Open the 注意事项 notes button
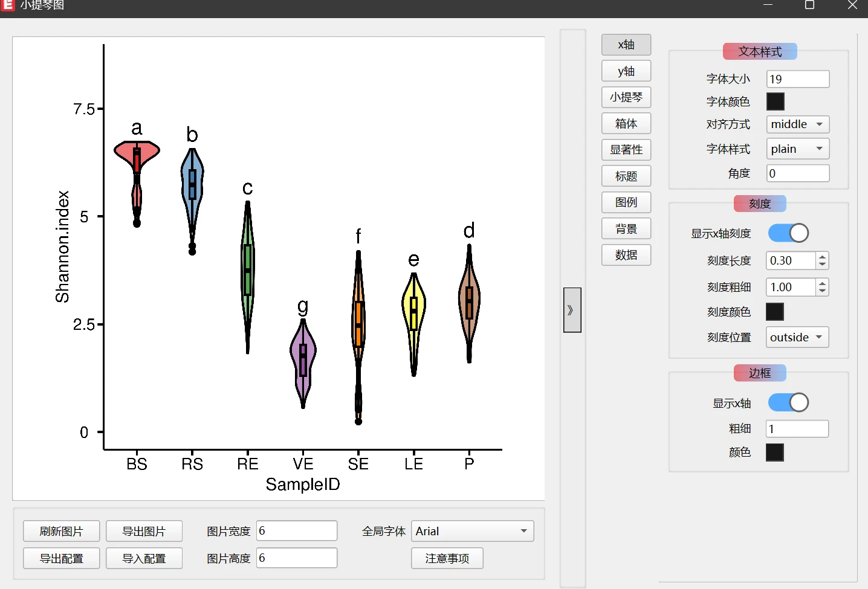This screenshot has width=868, height=589. (447, 559)
